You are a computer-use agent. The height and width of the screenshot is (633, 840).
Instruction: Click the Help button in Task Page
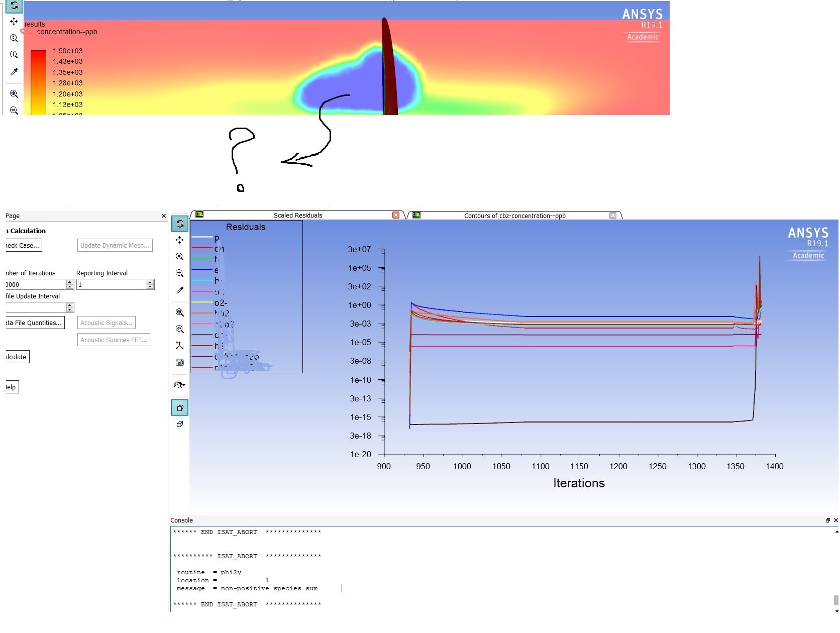[x=12, y=387]
